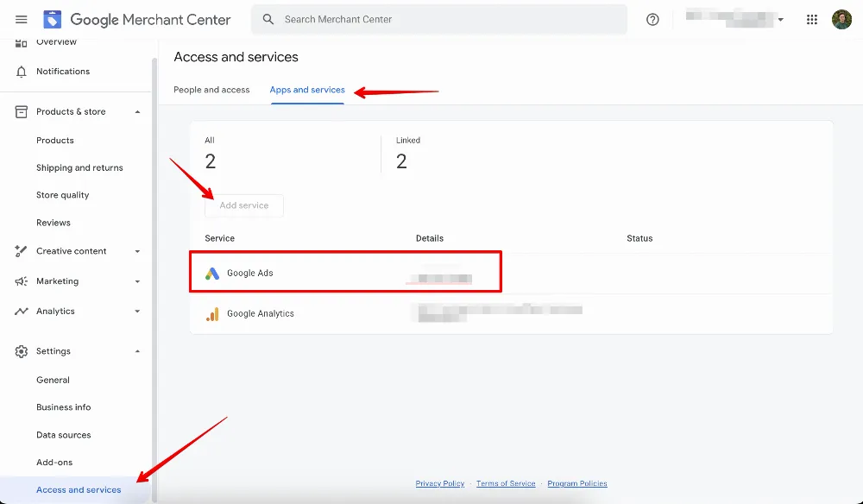
Task: Open Business info settings
Action: 63,407
